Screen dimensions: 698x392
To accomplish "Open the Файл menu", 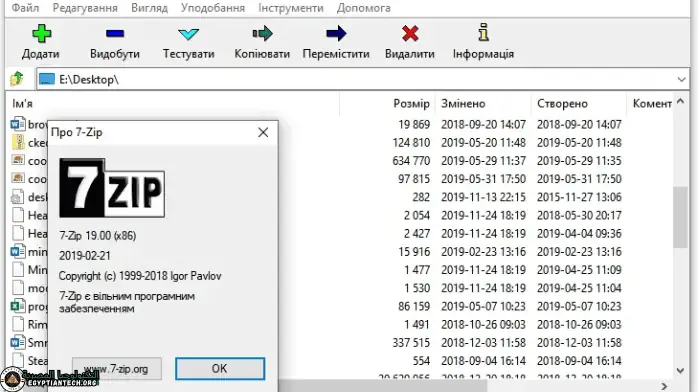I will point(25,8).
